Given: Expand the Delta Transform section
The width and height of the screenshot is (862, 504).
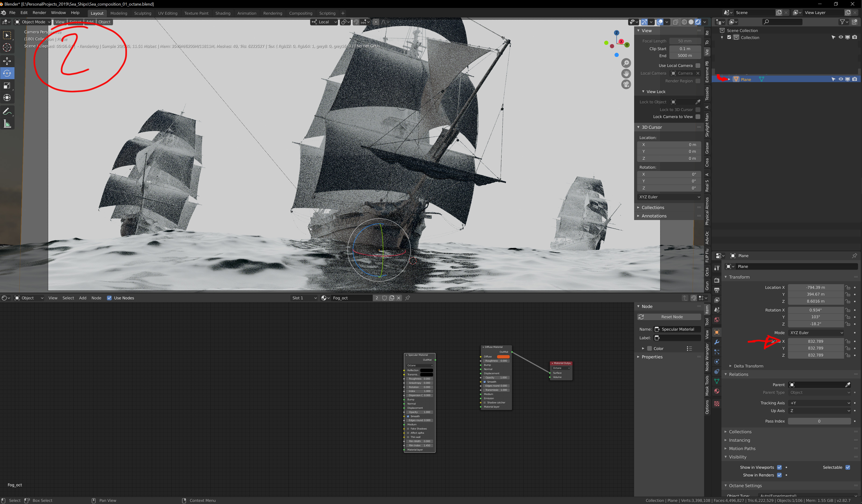Looking at the screenshot, I should point(748,366).
